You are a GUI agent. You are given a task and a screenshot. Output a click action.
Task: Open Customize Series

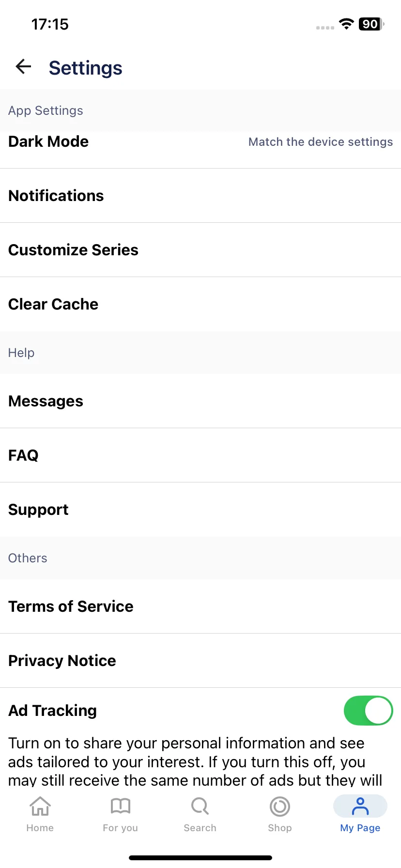click(200, 250)
